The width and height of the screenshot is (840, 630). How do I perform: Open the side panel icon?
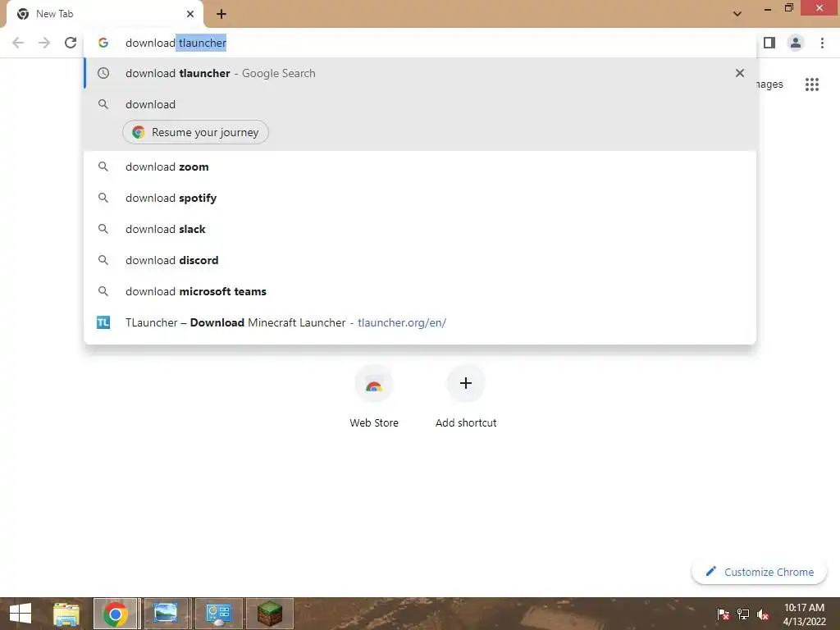click(769, 43)
